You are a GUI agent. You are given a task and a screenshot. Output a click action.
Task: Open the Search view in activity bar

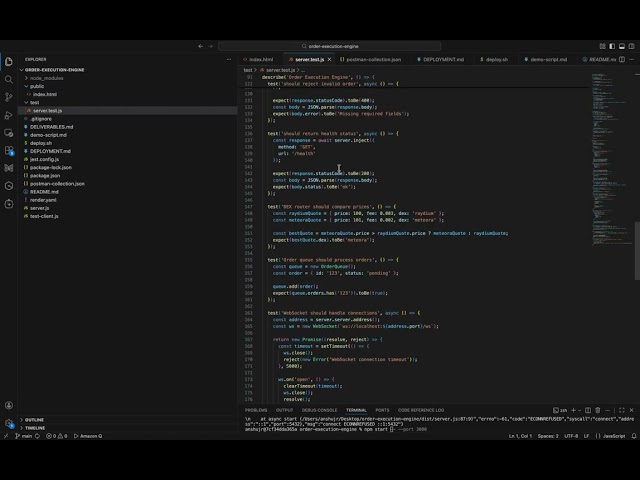9,79
